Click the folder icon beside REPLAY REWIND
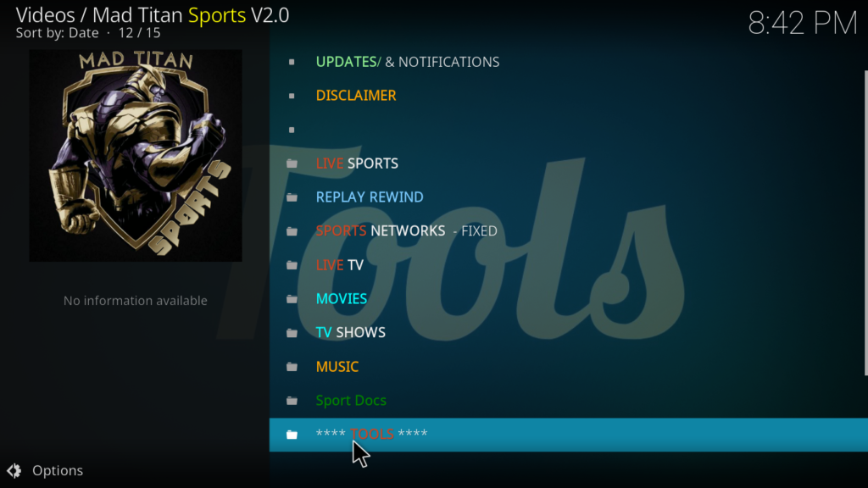 click(x=292, y=197)
